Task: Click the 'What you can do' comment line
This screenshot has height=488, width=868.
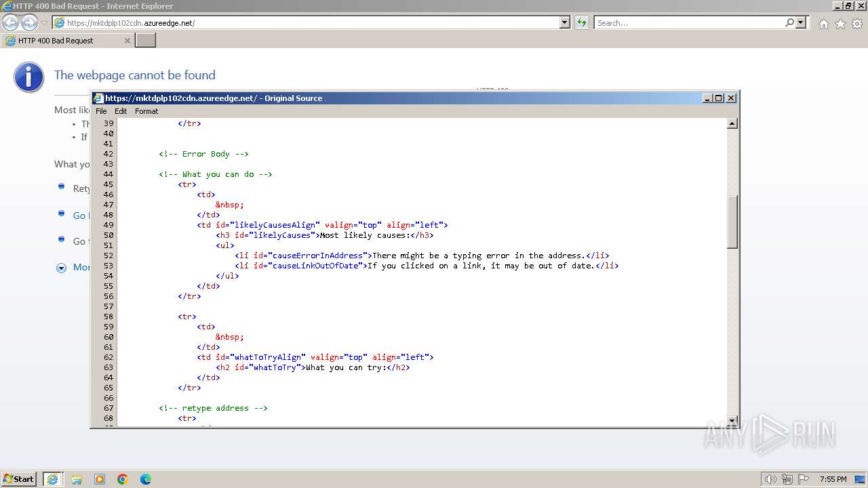Action: click(216, 174)
